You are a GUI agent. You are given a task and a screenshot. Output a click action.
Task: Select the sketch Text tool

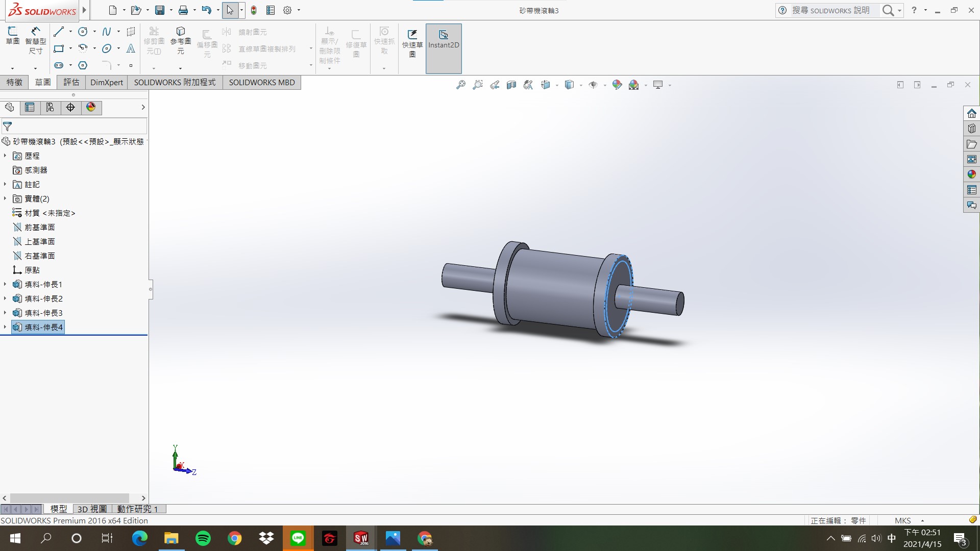tap(131, 48)
